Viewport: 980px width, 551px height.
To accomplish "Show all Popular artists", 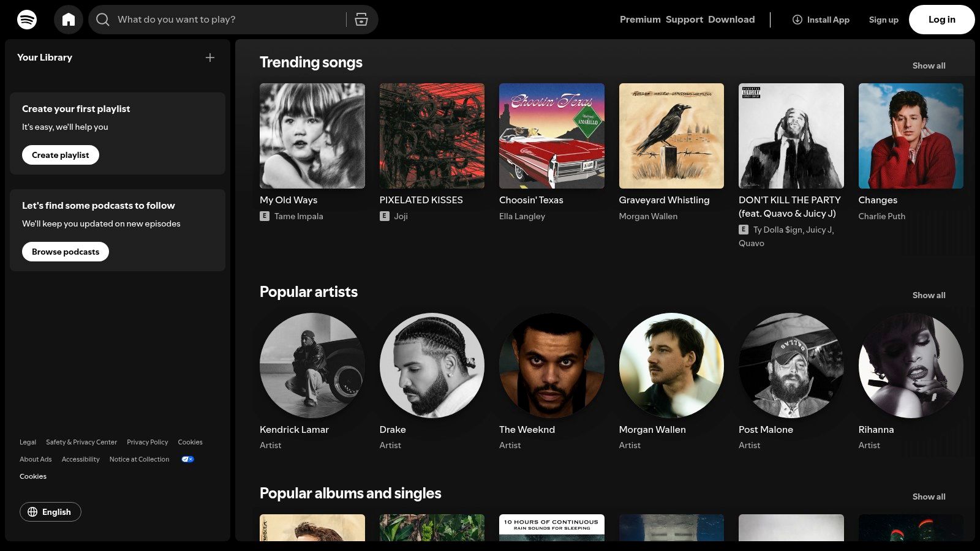I will pos(929,295).
